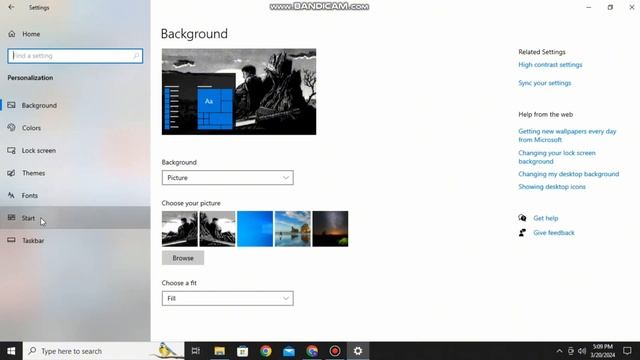Go to Lock screen settings page
Screen dimensions: 640x360
(x=75, y=150)
